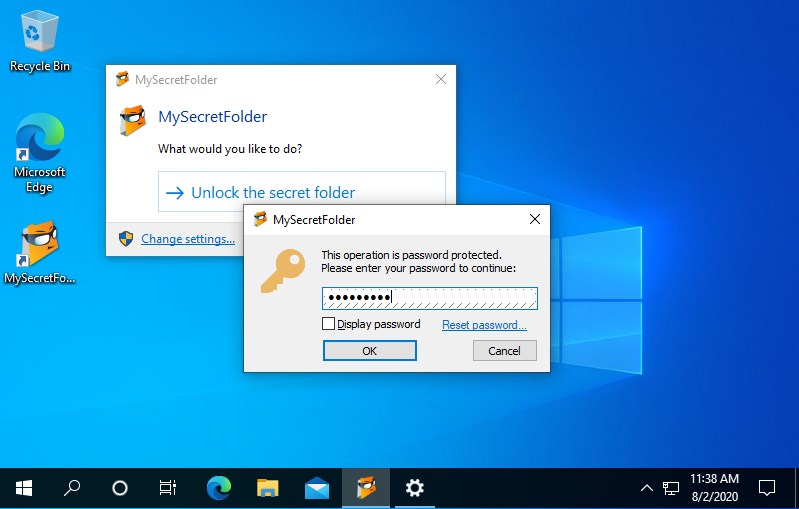Open the Windows Start menu
Image resolution: width=799 pixels, height=509 pixels.
[x=24, y=488]
